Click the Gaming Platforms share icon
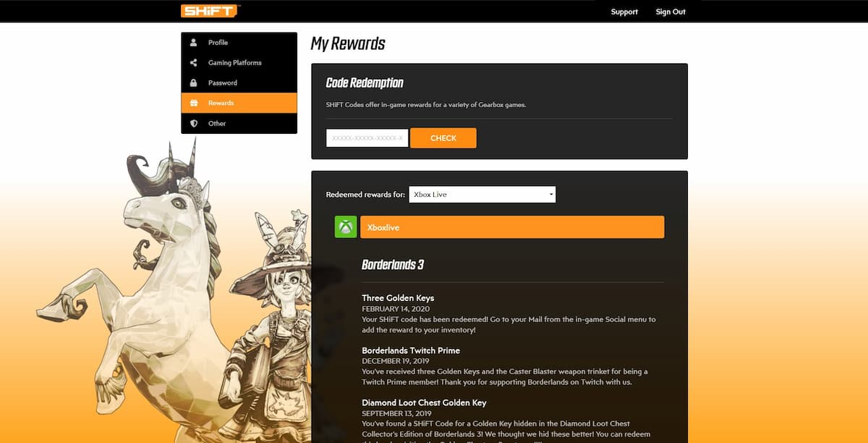 point(193,63)
